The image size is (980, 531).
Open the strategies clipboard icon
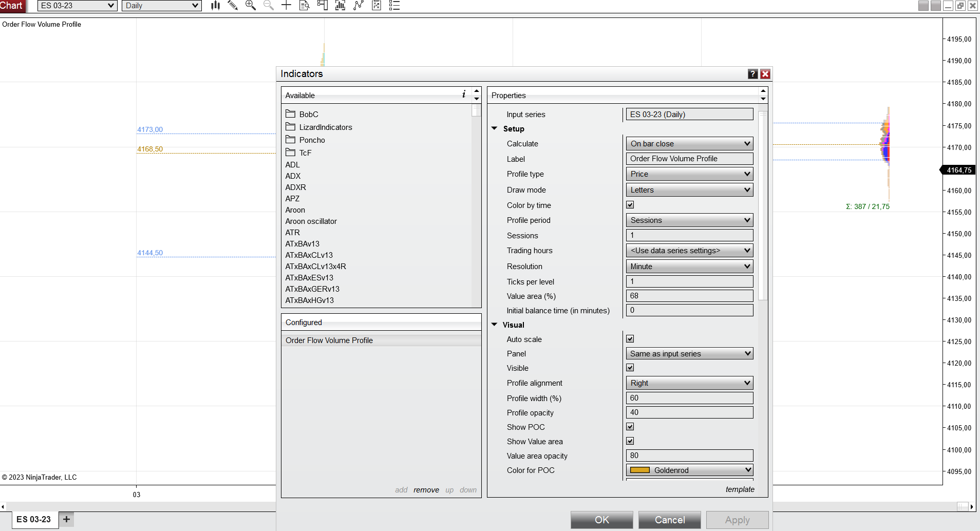[376, 6]
